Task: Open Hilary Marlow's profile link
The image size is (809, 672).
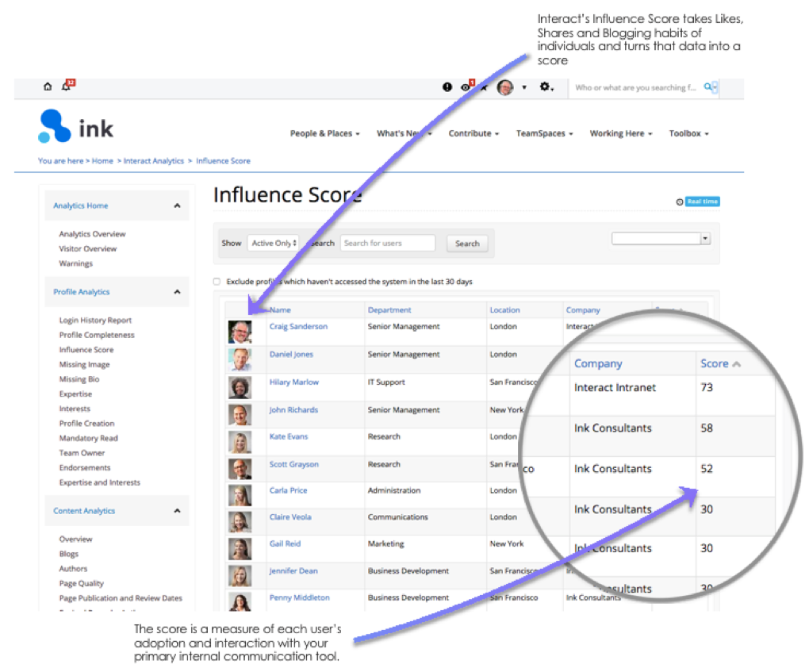Action: (294, 382)
